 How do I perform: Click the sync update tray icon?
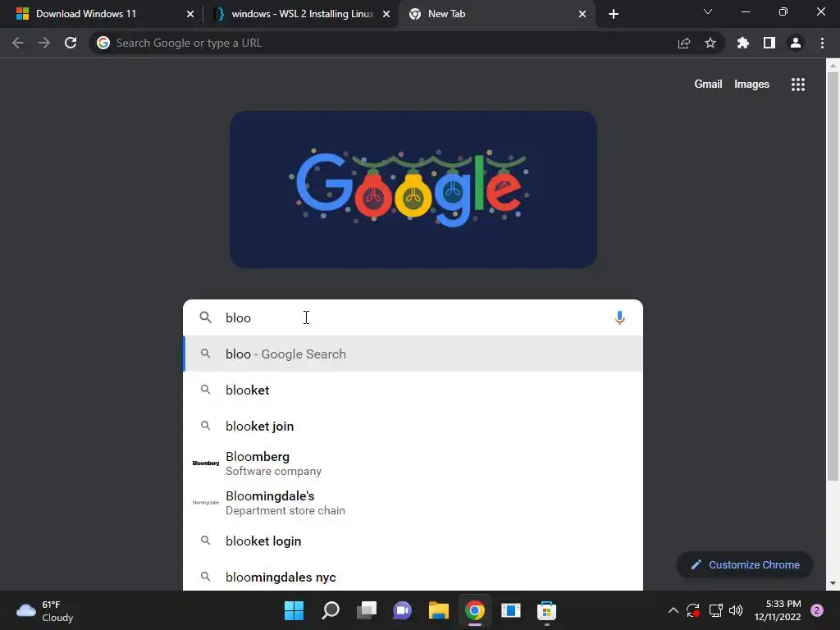[x=693, y=610]
